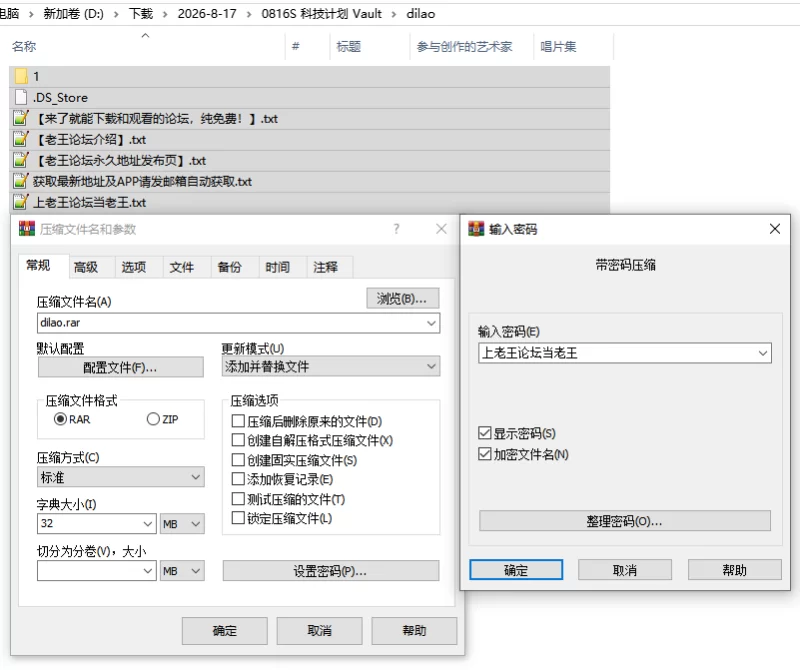Expand the archive name dilao.rar dropdown

(431, 323)
